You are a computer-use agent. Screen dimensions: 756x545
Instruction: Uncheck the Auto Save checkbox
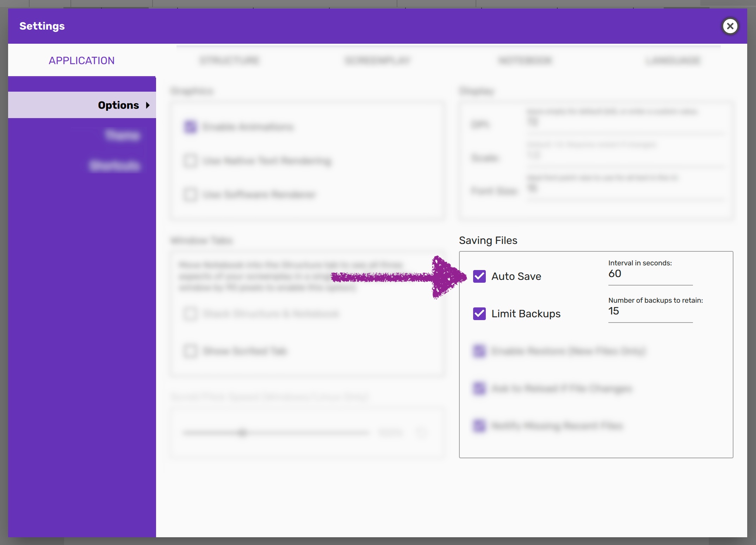tap(479, 276)
